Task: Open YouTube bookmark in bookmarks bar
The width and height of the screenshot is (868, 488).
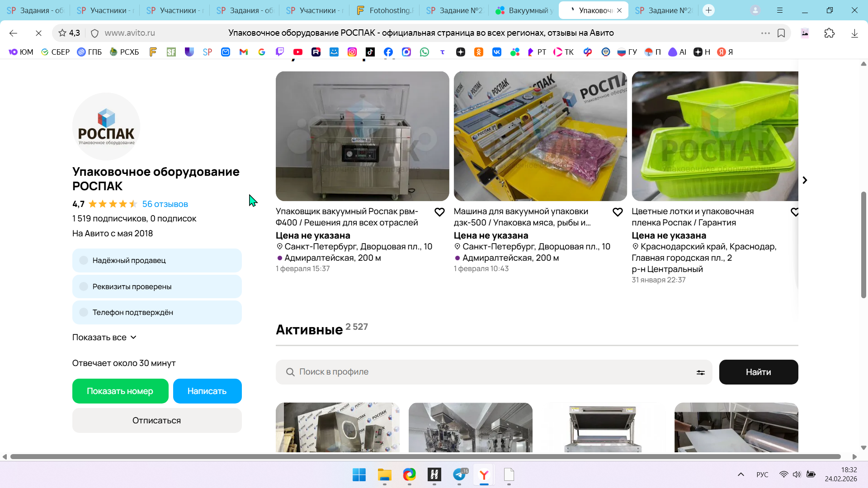Action: click(x=298, y=52)
